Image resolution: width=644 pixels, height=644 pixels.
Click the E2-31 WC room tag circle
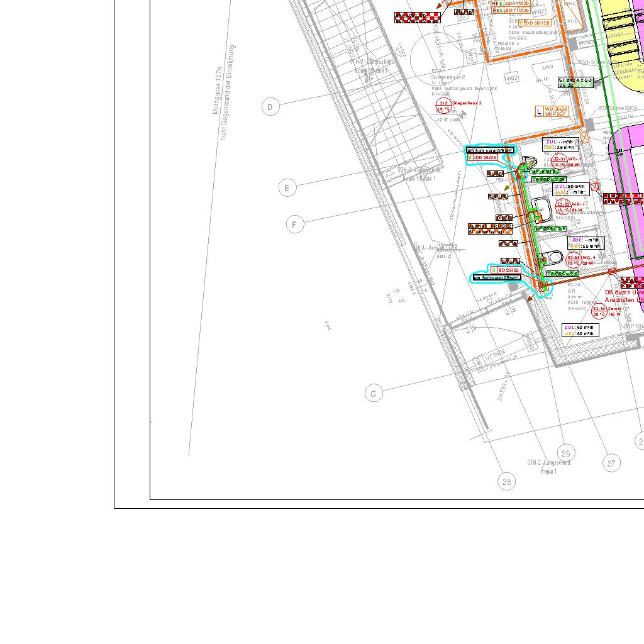560,162
